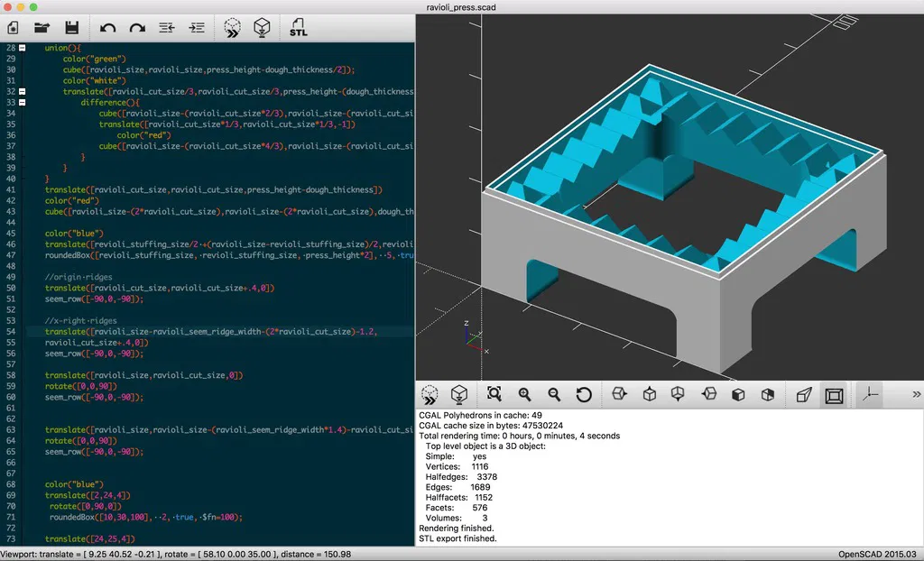Click the 'color("white")' code line
The width and height of the screenshot is (924, 561).
94,81
